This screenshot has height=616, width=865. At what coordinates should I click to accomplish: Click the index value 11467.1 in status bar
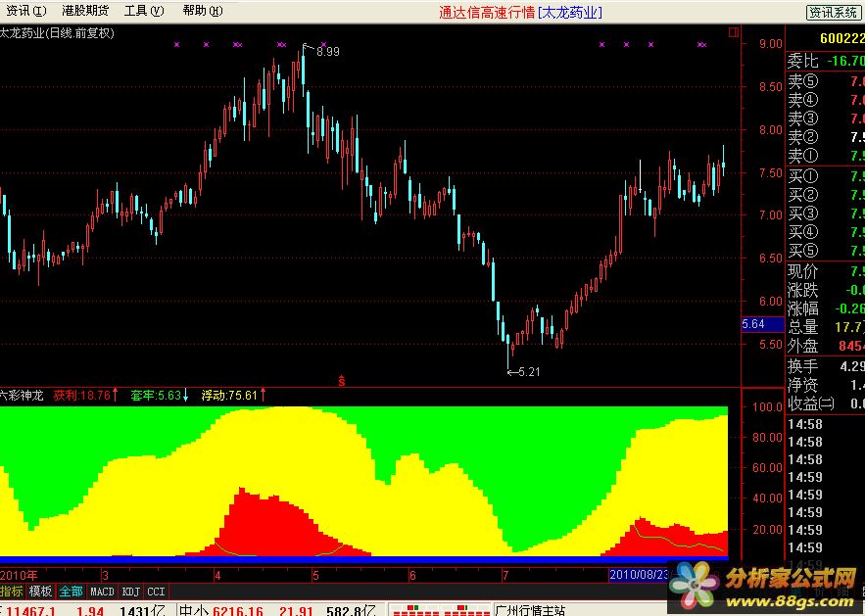pyautogui.click(x=32, y=610)
